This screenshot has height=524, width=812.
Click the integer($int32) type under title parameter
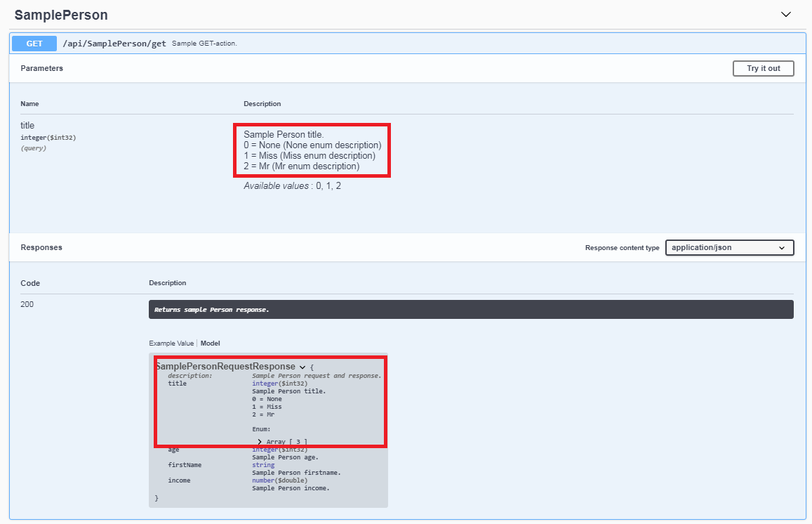pyautogui.click(x=48, y=137)
